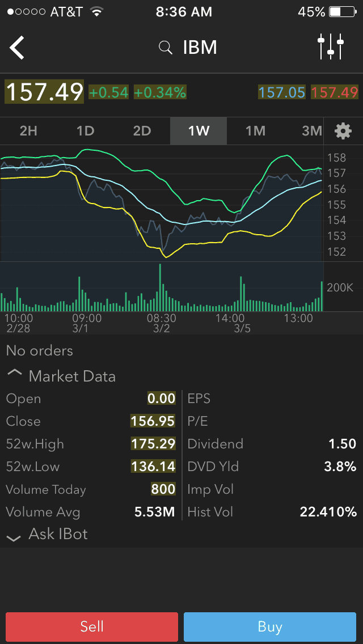Viewport: 363px width, 644px height.
Task: Tap the +0.34% percent change value
Action: click(160, 92)
